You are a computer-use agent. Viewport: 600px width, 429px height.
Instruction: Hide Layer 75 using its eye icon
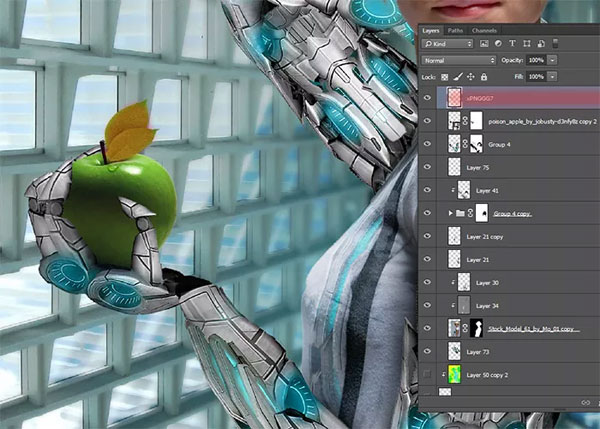[427, 167]
